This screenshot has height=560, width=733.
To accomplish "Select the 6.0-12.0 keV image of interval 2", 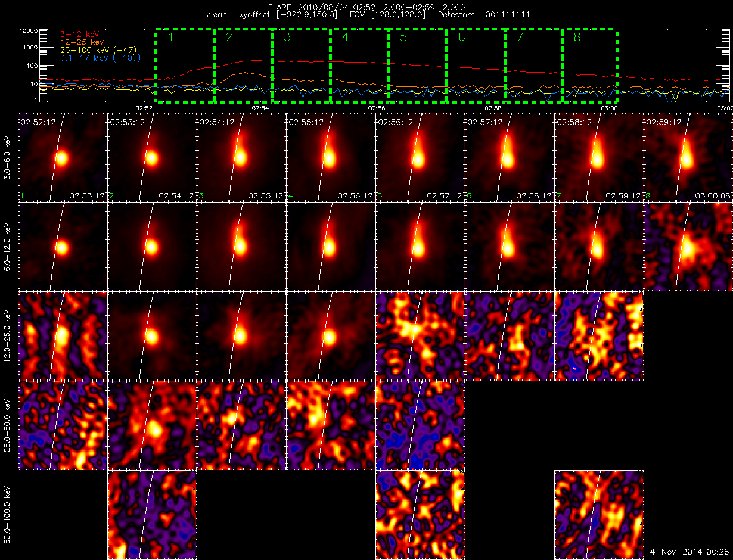I will [x=152, y=247].
